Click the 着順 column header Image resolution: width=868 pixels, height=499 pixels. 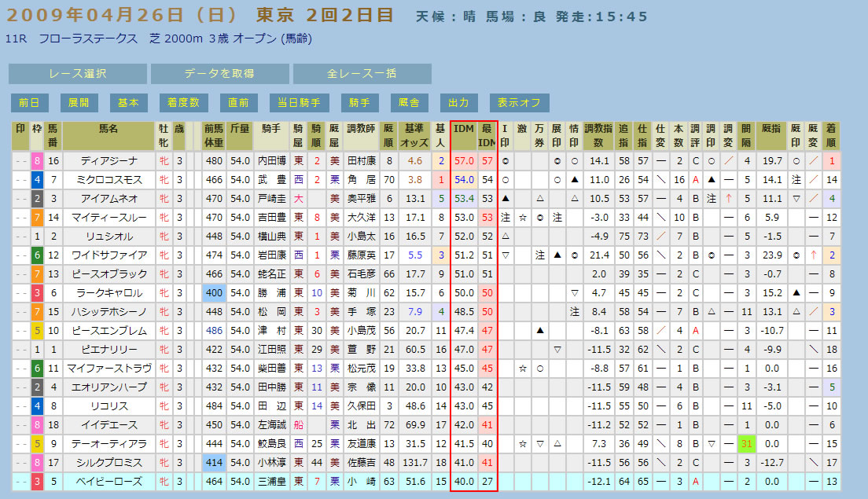tap(831, 135)
